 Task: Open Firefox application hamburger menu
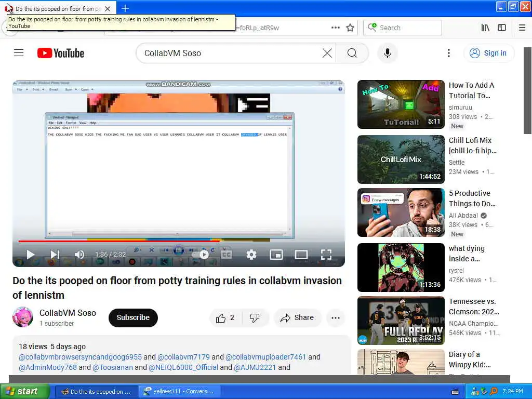pos(522,28)
